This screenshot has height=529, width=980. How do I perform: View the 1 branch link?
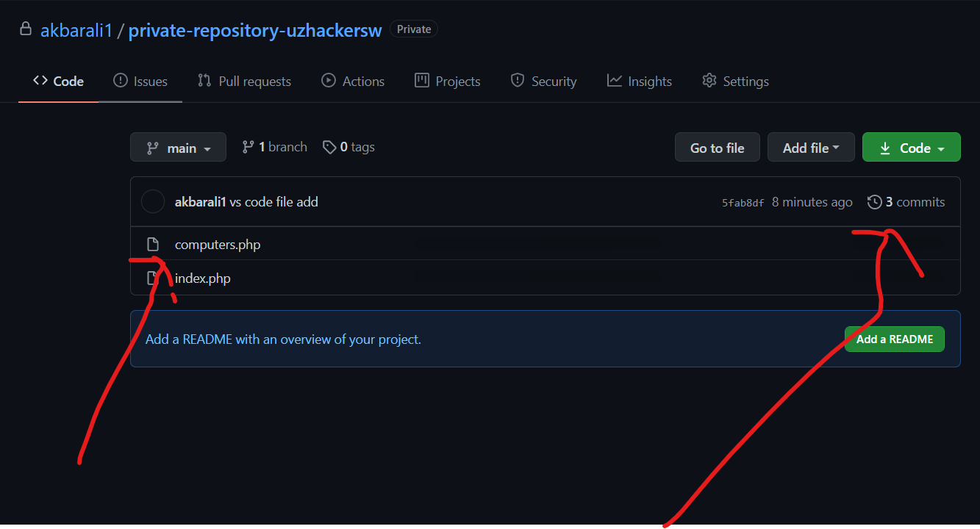[274, 147]
